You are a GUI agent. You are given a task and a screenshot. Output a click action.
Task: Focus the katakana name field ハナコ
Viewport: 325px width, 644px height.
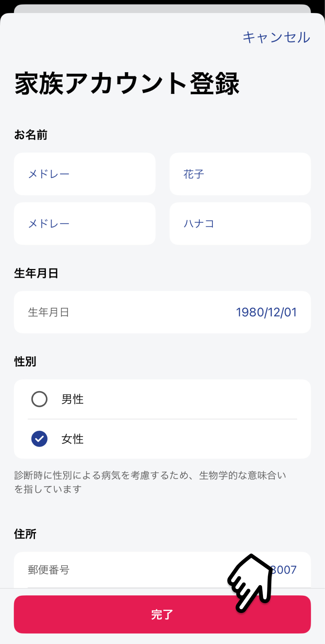(240, 223)
